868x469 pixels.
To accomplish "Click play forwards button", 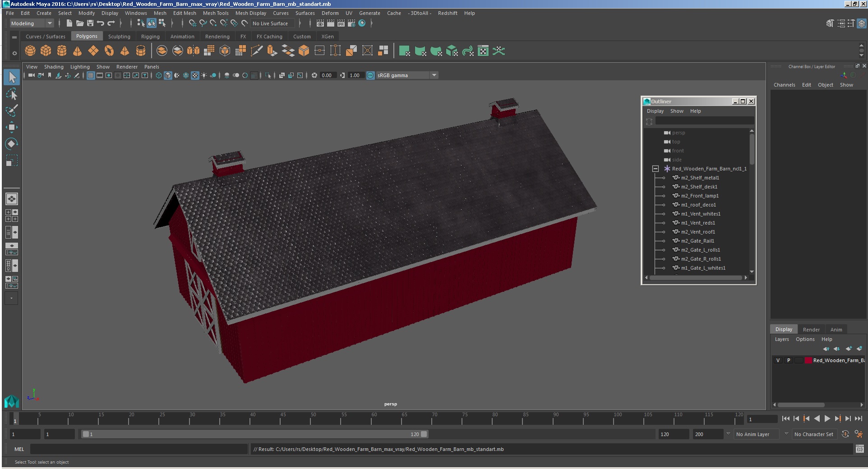I will [827, 418].
